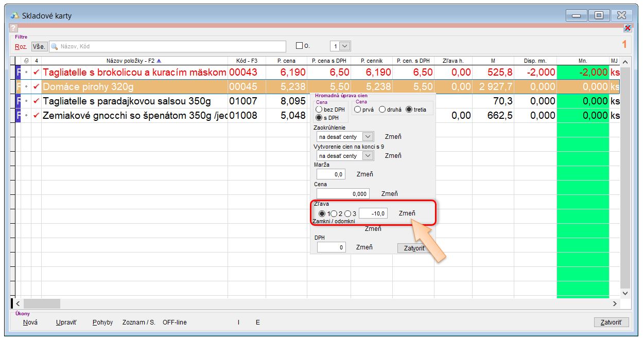The width and height of the screenshot is (644, 342).
Task: Click the Pohyby action in Úkony bar
Action: tap(102, 322)
